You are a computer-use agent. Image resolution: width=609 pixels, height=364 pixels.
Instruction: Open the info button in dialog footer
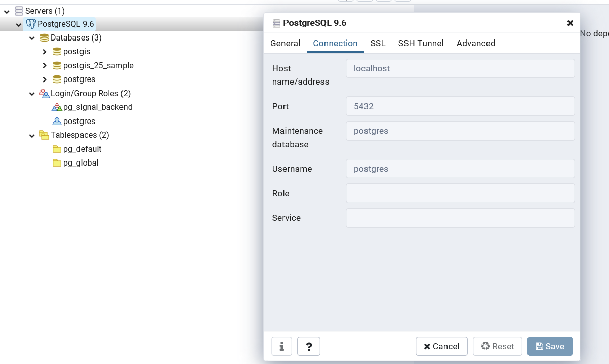(281, 346)
